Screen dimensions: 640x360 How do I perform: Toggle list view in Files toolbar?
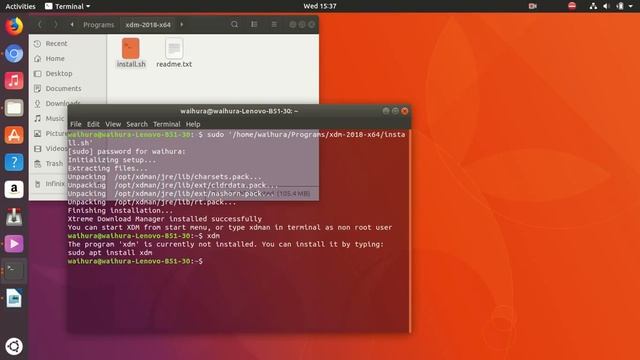[254, 24]
